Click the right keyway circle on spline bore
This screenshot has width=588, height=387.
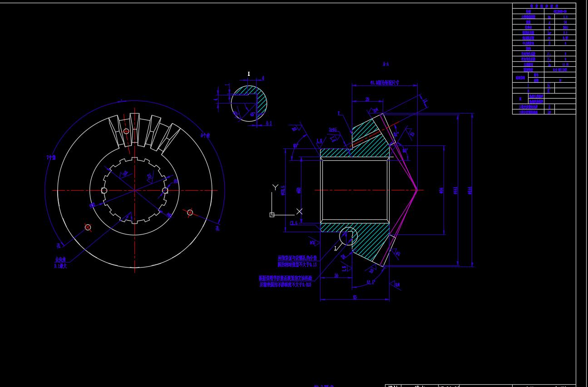[165, 190]
